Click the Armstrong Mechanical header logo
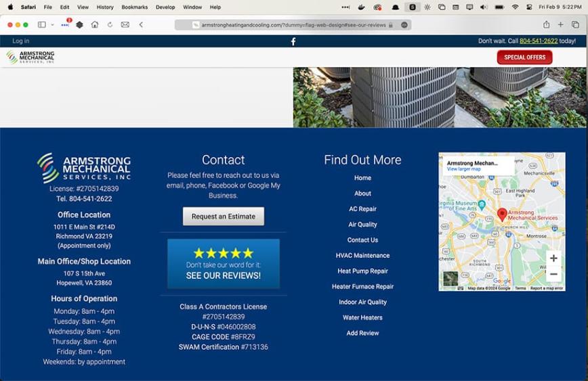This screenshot has height=381, width=588. 30,58
